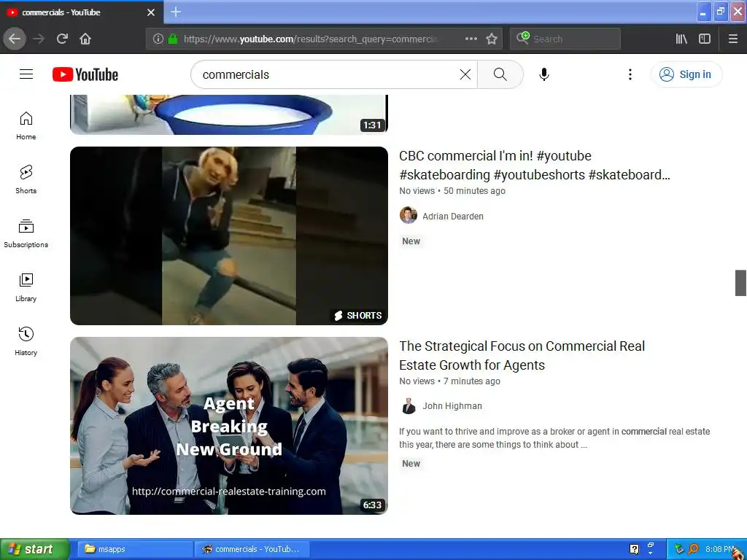Open Subscriptions in the sidebar
This screenshot has width=747, height=560.
pos(26,233)
